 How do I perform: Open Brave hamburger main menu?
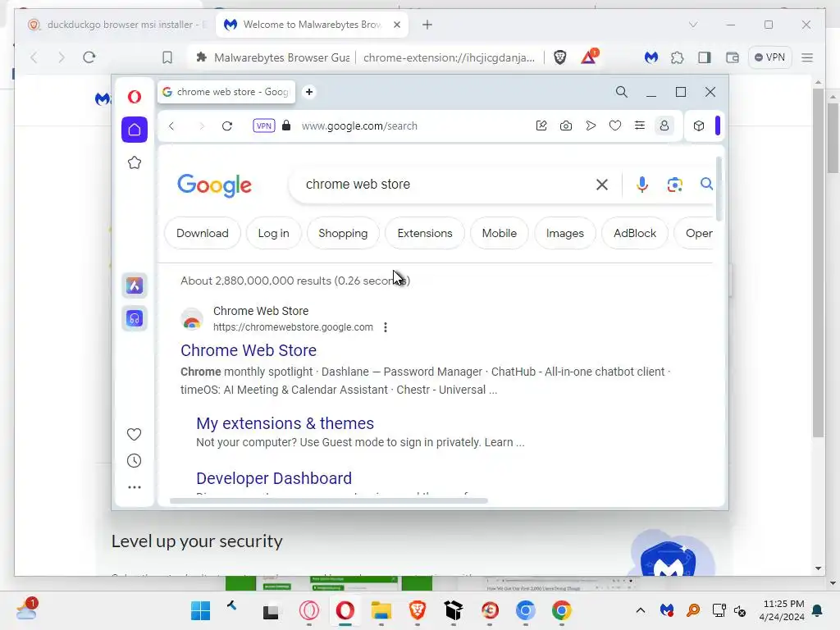pos(807,57)
